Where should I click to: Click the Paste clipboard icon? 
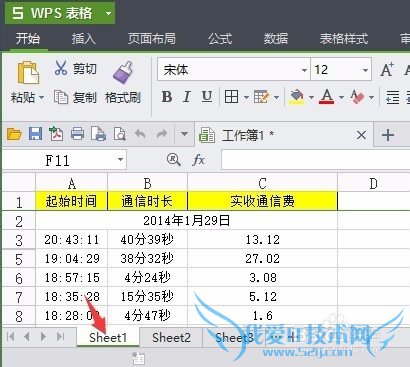tap(27, 72)
